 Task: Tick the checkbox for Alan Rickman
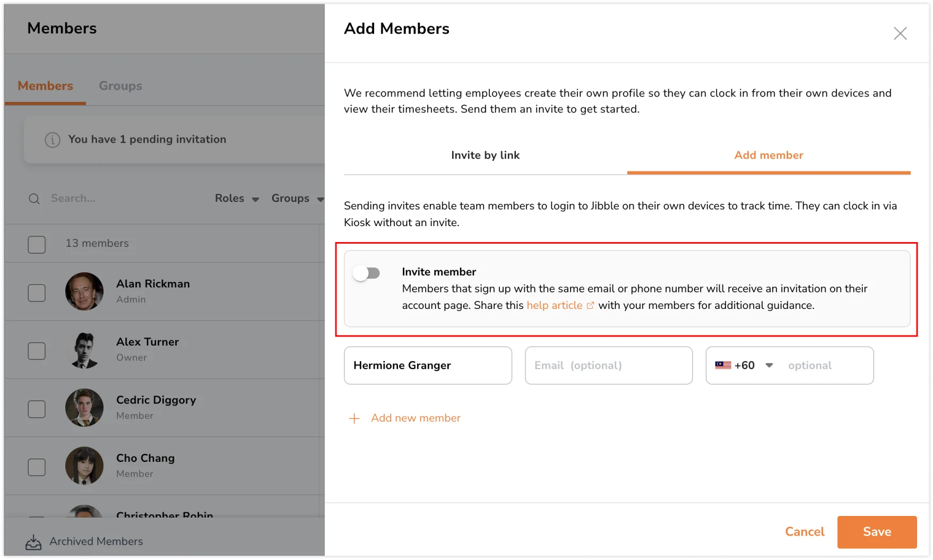pos(37,293)
